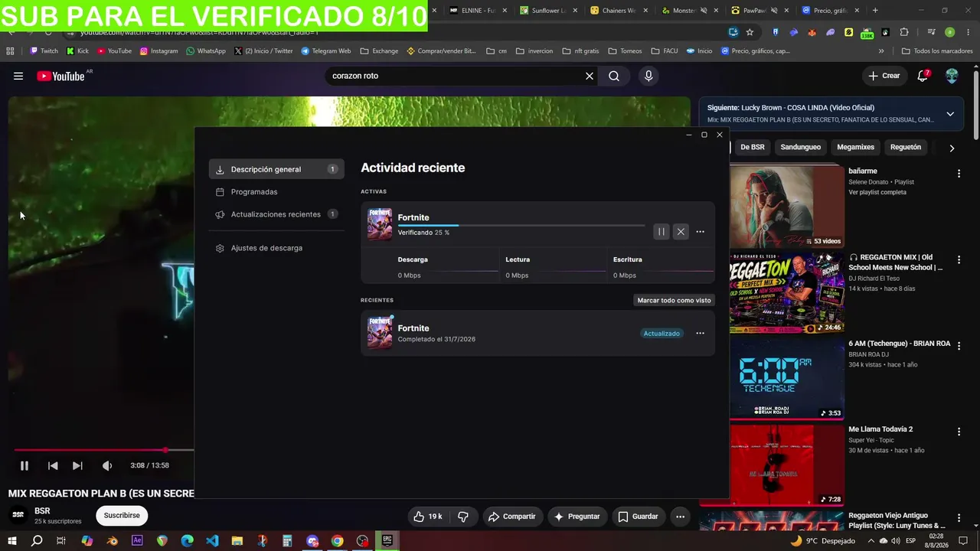The height and width of the screenshot is (551, 980).
Task: Mute the video with the speaker icon
Action: tap(107, 465)
